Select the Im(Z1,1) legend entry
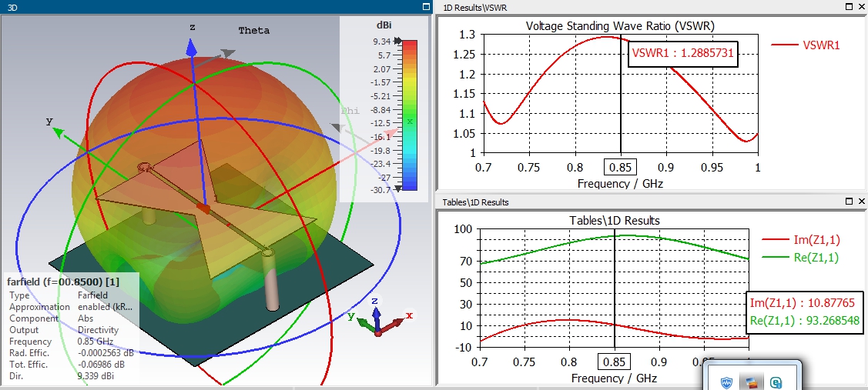868x390 pixels. click(800, 239)
